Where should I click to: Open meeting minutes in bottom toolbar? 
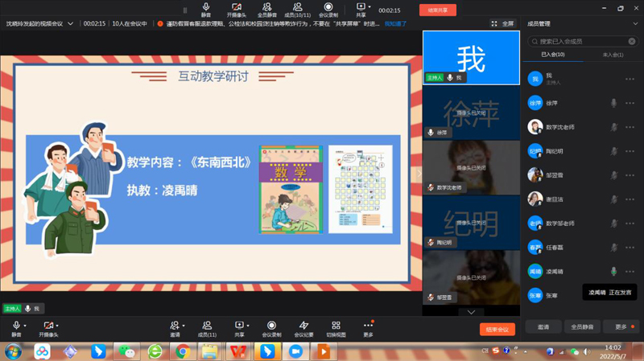(303, 329)
